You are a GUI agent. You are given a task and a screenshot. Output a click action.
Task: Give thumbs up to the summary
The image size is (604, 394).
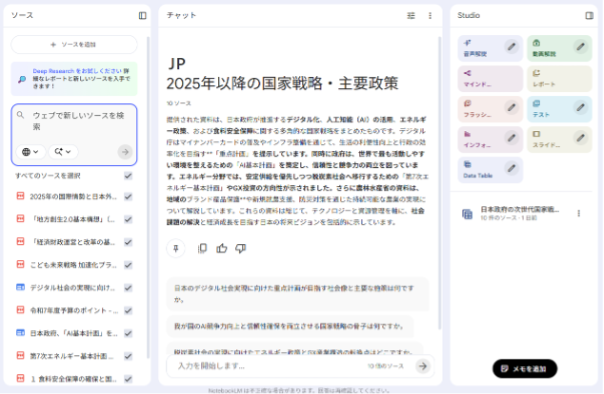pyautogui.click(x=221, y=248)
